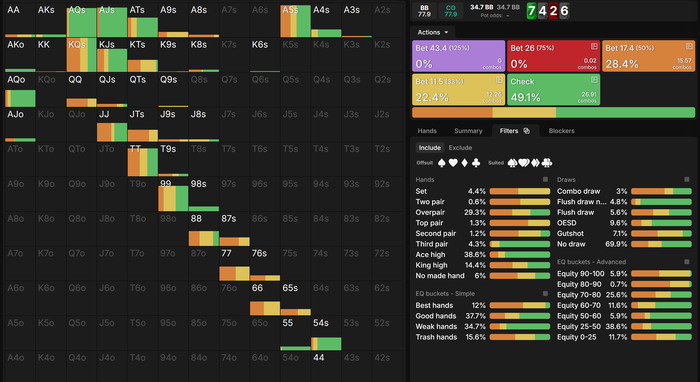The width and height of the screenshot is (700, 382).
Task: Toggle the Flush draw filter row
Action: 624,212
